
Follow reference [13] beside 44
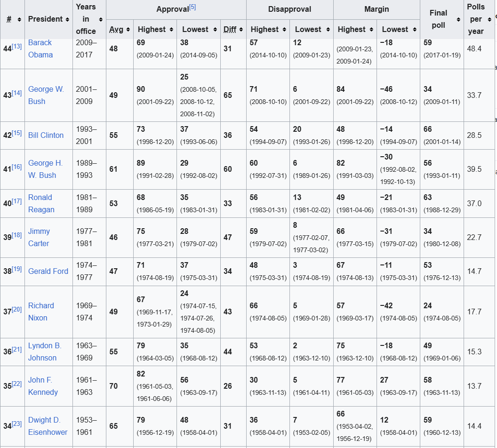click(x=17, y=46)
